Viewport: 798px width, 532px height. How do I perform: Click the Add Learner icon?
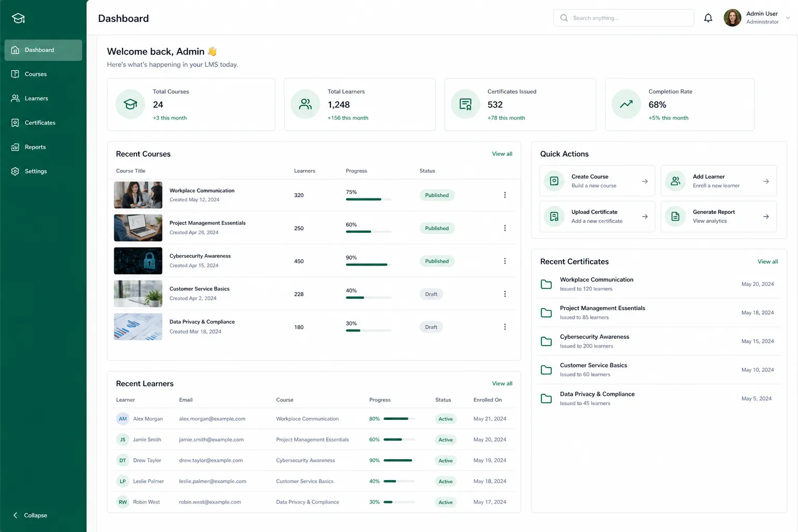(x=675, y=181)
